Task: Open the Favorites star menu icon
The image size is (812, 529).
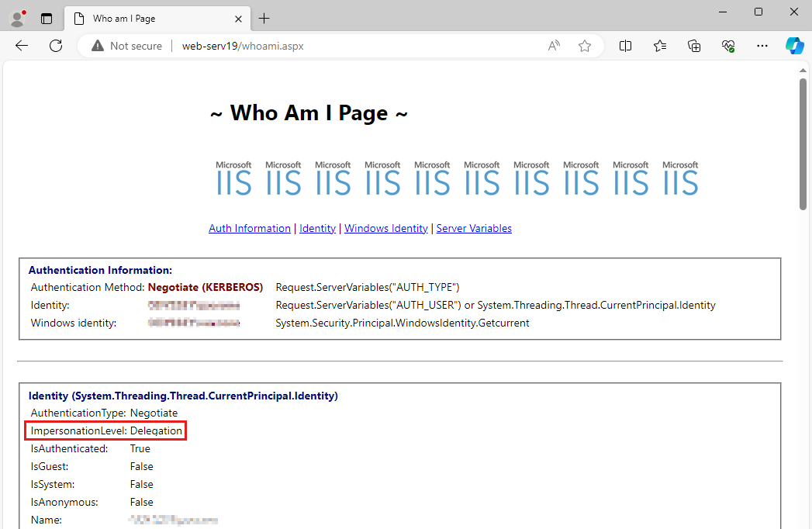Action: click(659, 46)
